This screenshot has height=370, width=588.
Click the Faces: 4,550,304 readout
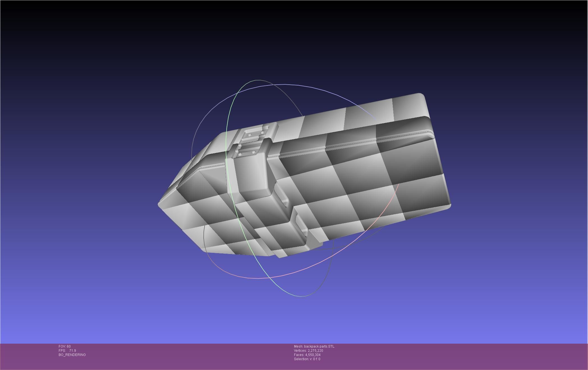(307, 355)
